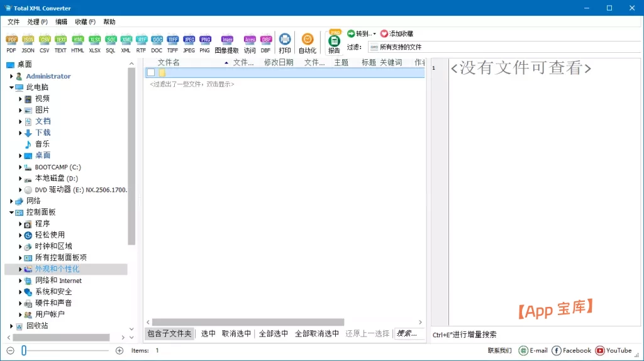This screenshot has width=644, height=361.
Task: Open the 过滤 所有支持的文件 filter combo box
Action: click(505, 47)
